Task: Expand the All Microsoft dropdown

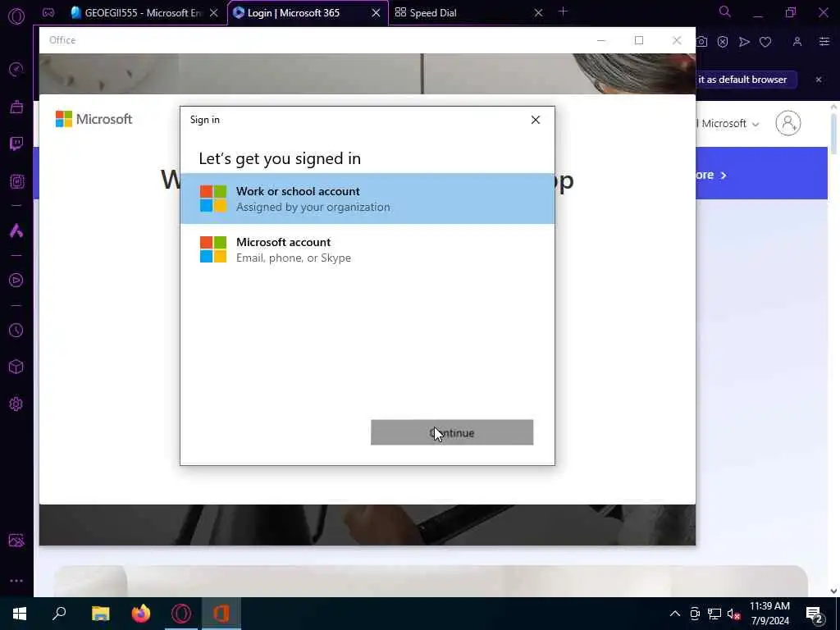Action: point(728,124)
